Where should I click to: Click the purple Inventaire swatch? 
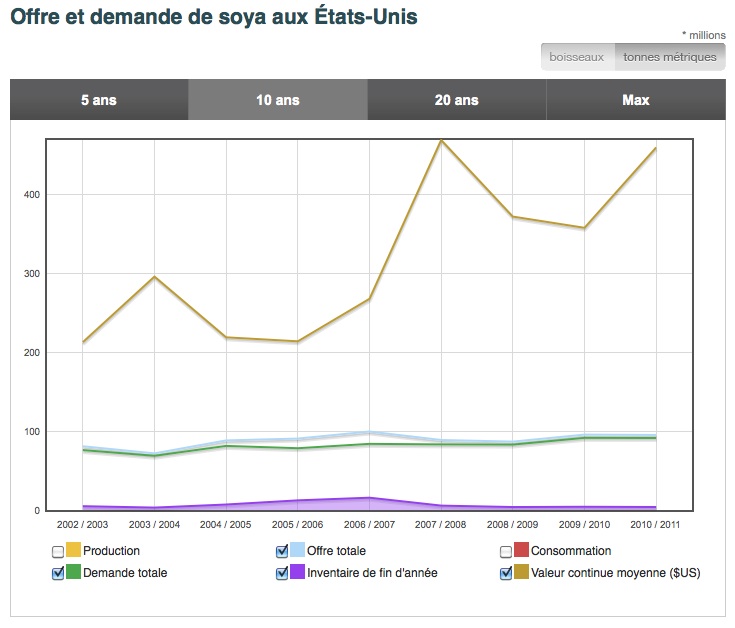click(x=297, y=573)
